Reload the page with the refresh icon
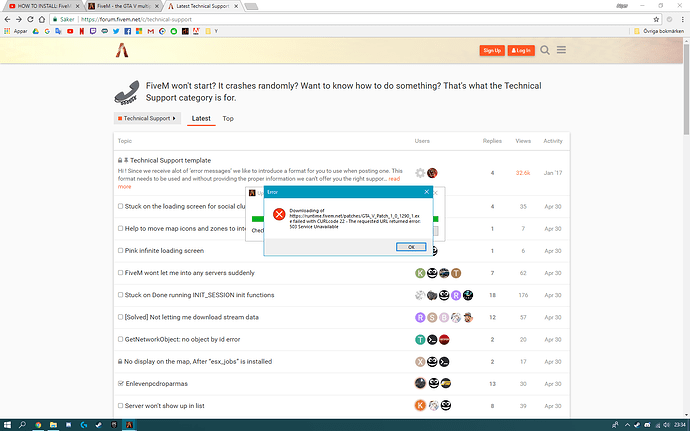The width and height of the screenshot is (690, 431). 30,19
